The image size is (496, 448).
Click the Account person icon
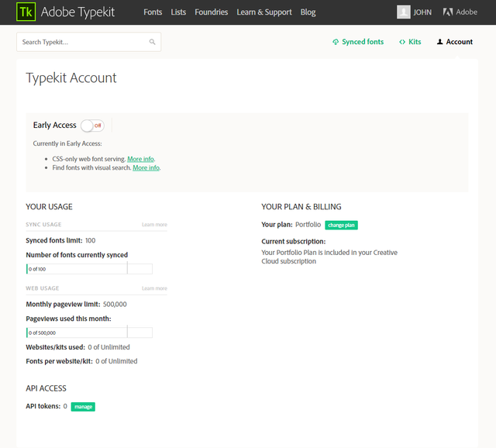[439, 41]
